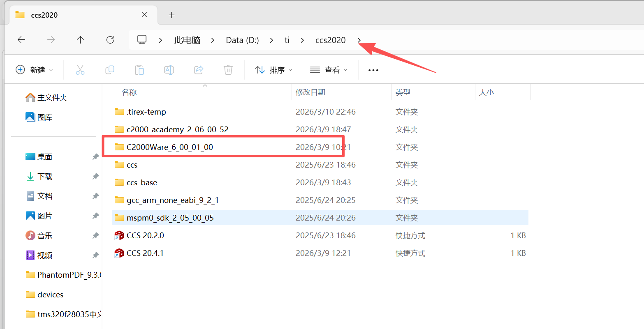The image size is (644, 329).
Task: Select the c2000_academy_2_06_00_52 folder
Action: click(320, 129)
